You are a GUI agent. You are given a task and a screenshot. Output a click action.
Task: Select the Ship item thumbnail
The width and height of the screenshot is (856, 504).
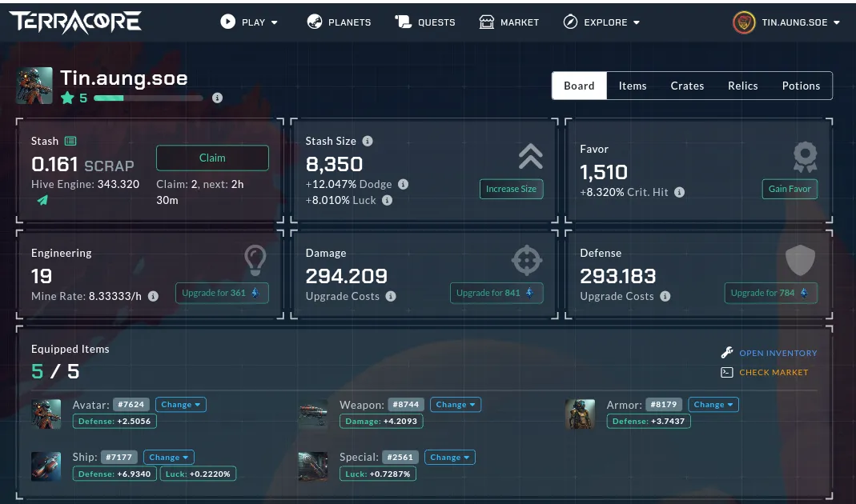tap(46, 466)
